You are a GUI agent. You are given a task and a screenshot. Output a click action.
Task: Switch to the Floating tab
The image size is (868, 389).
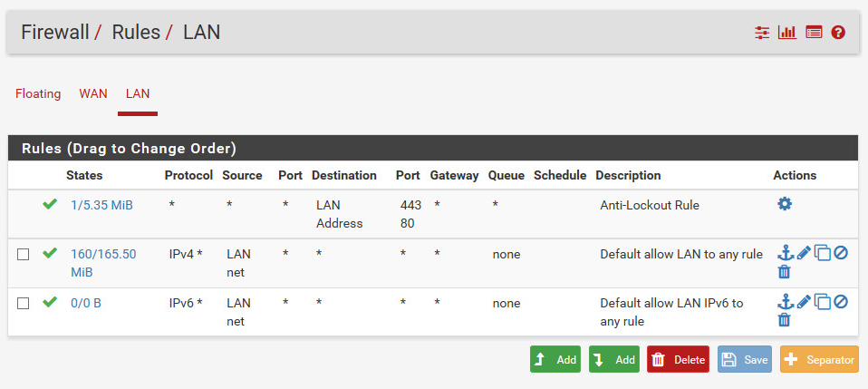click(x=38, y=93)
